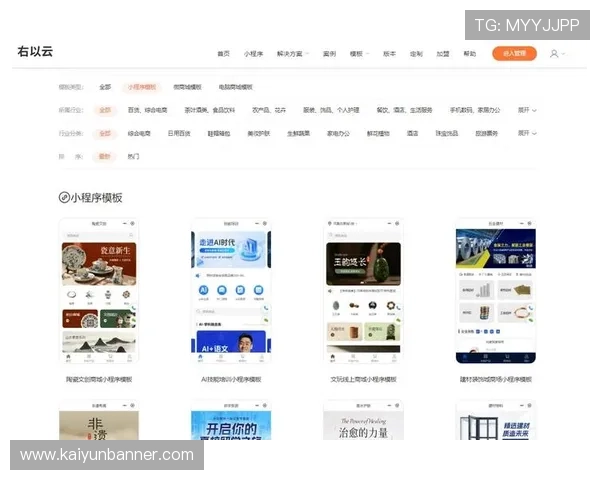Sort templates by 最新

click(x=104, y=156)
